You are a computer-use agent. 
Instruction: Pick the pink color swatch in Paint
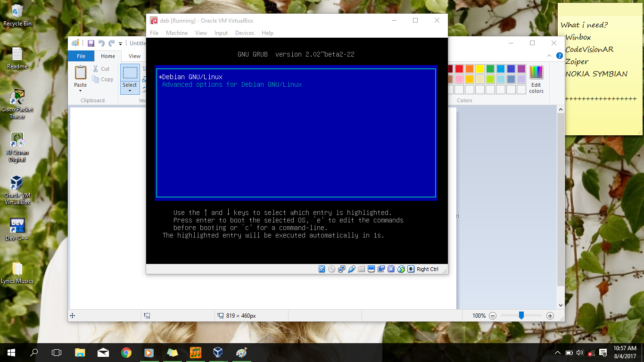459,79
